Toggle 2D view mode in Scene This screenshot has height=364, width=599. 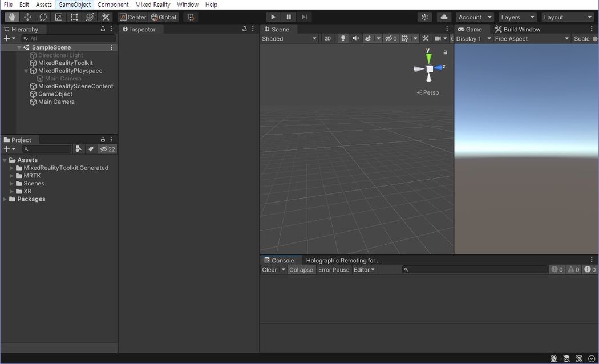[x=327, y=39]
